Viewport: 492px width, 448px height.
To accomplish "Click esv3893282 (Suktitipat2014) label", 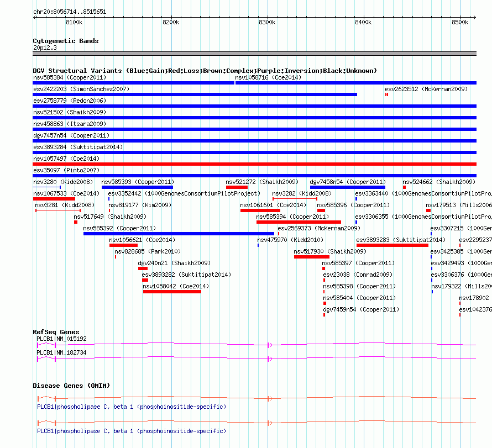I will click(x=186, y=275).
